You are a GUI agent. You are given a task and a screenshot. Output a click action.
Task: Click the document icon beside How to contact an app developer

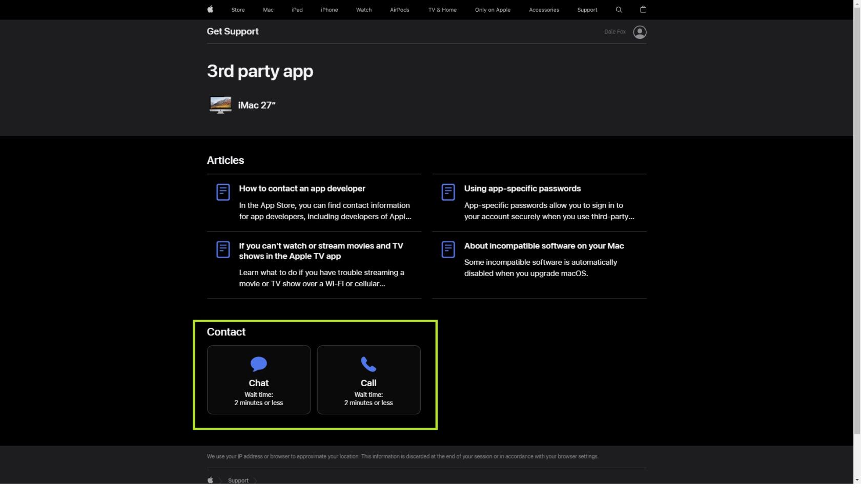tap(223, 192)
